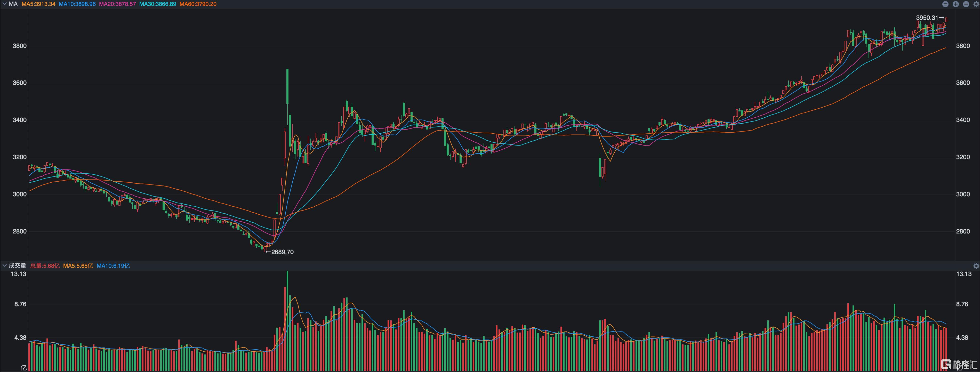This screenshot has height=372, width=980.
Task: Open the 成交量 indicator label
Action: (x=18, y=265)
